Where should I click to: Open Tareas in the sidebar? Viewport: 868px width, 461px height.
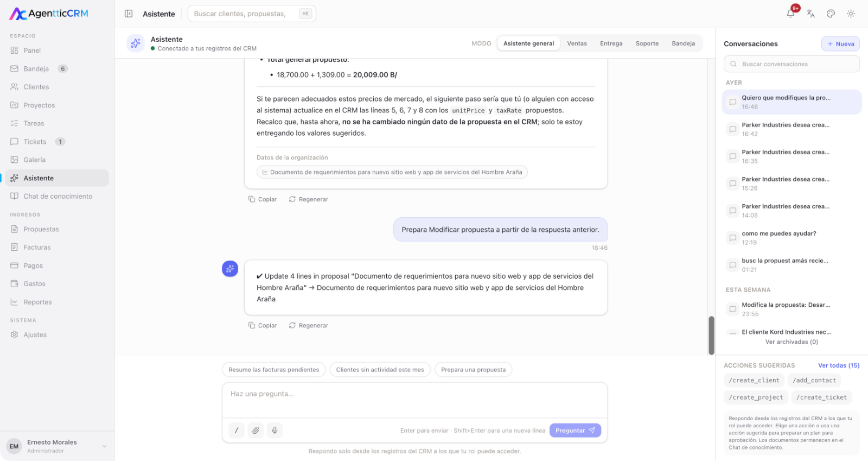[x=57, y=123]
